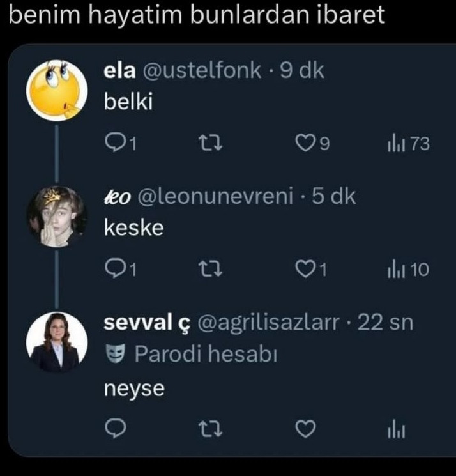Visit the @leonunevreni profile handle
456x476 pixels.
[214, 197]
